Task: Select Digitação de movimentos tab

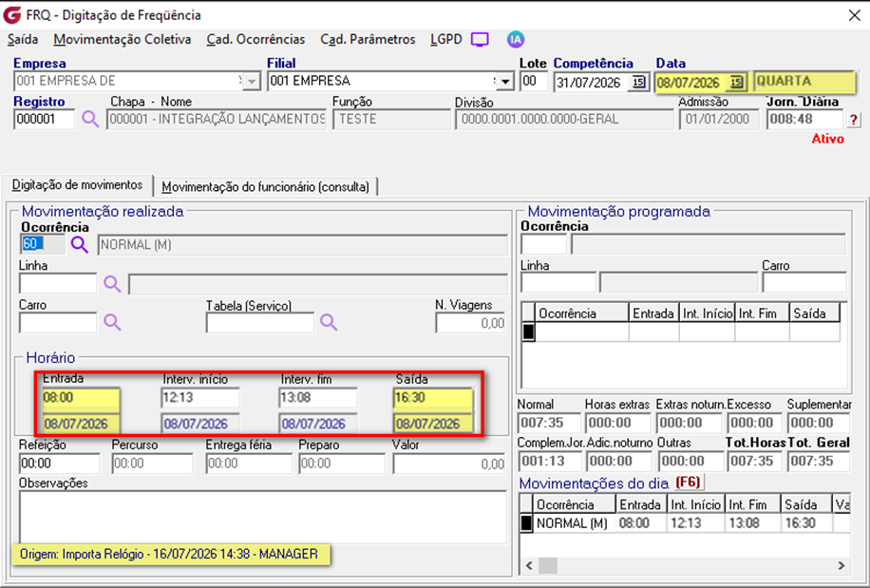Action: [77, 185]
